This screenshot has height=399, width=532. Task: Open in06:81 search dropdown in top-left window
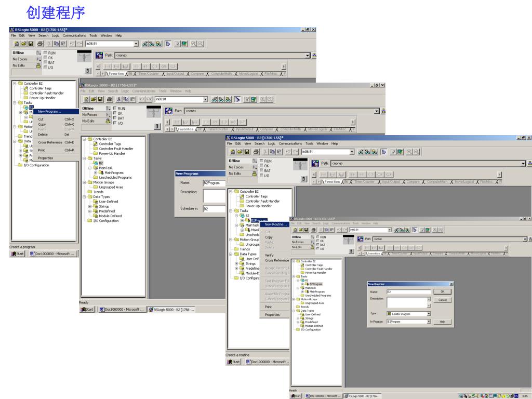pyautogui.click(x=136, y=44)
